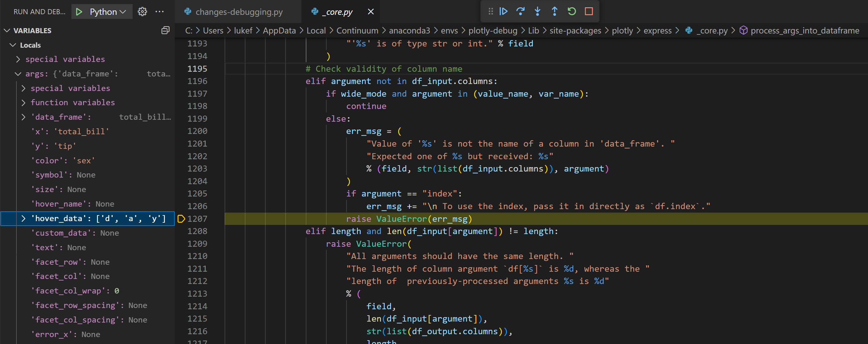The image size is (868, 344).
Task: Grab the debug toolbar drag handle
Action: pos(491,11)
